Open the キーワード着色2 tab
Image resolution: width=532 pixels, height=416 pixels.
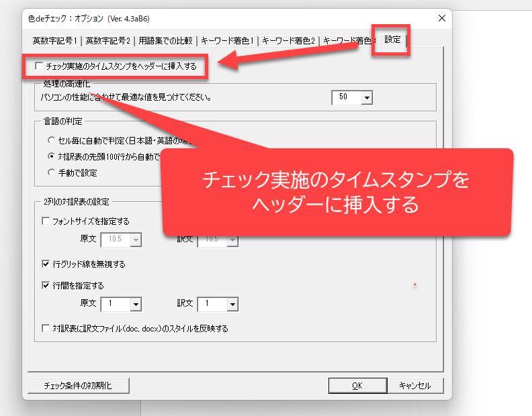pos(289,41)
